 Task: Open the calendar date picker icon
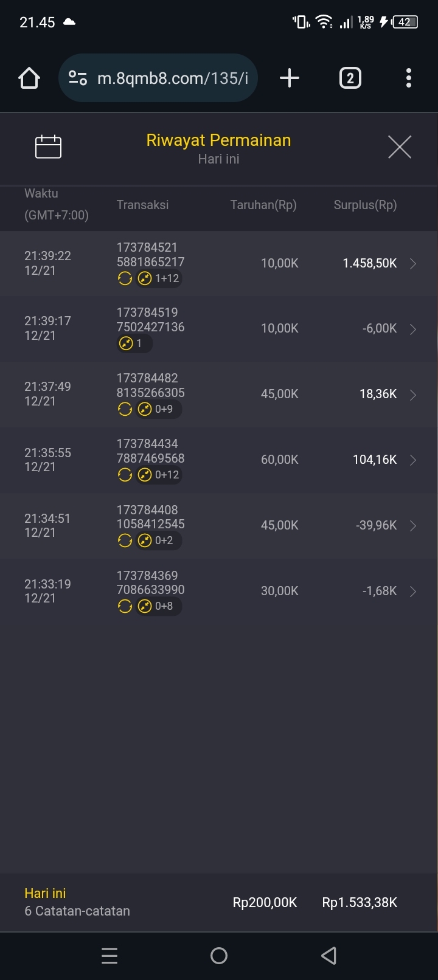49,147
